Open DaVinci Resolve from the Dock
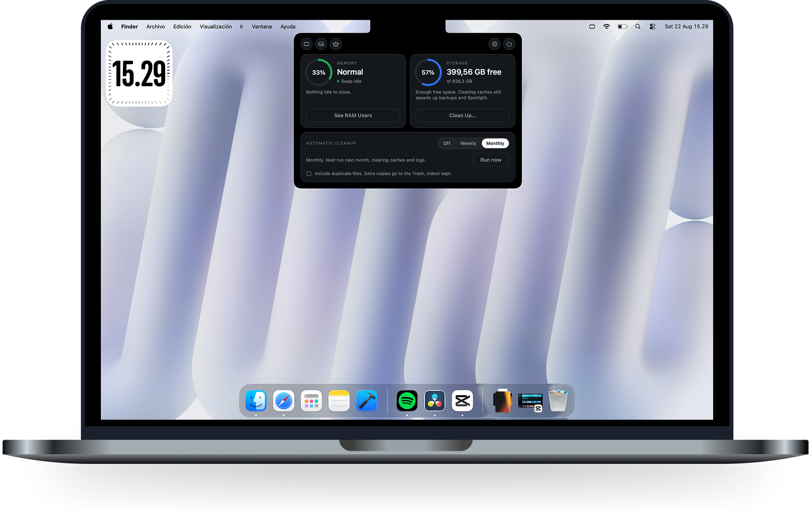The image size is (812, 517). tap(435, 401)
